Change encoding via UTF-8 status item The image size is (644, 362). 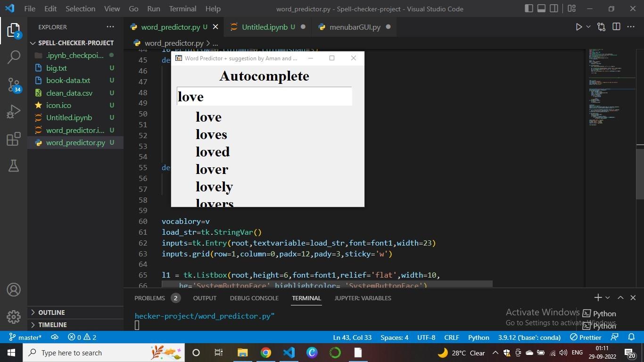426,337
